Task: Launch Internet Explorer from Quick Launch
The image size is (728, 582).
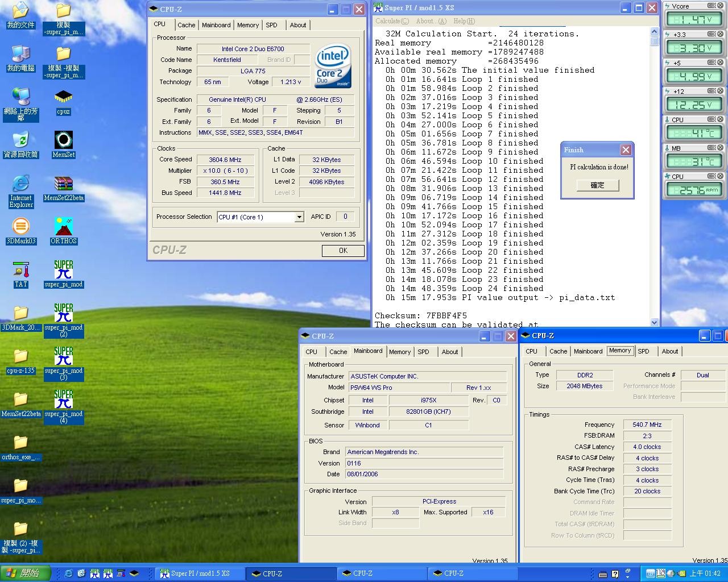Action: click(x=68, y=573)
